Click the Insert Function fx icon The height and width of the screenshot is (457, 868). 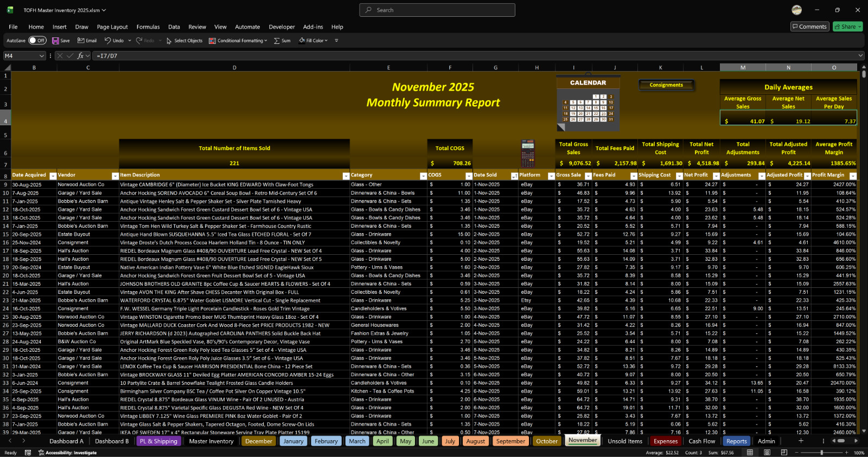point(80,56)
